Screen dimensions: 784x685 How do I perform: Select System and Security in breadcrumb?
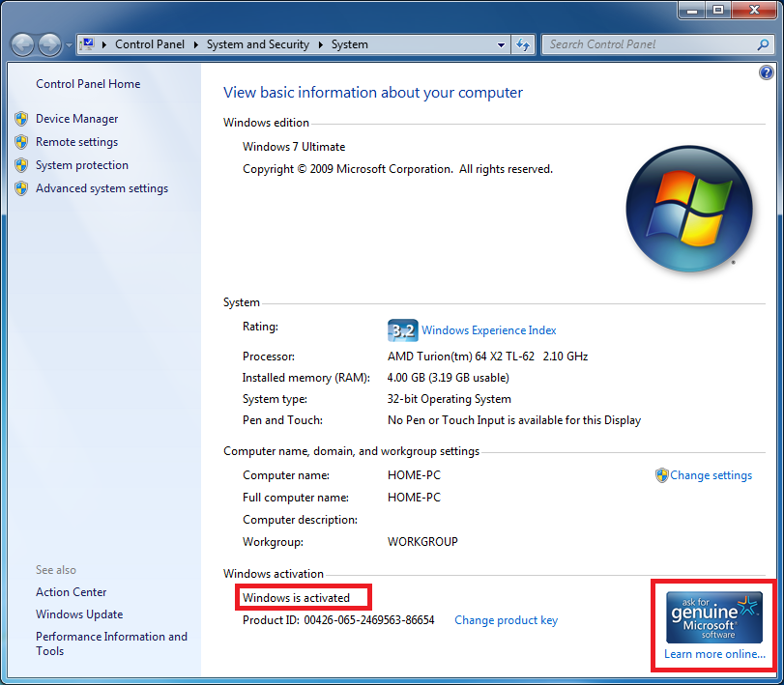(x=257, y=44)
